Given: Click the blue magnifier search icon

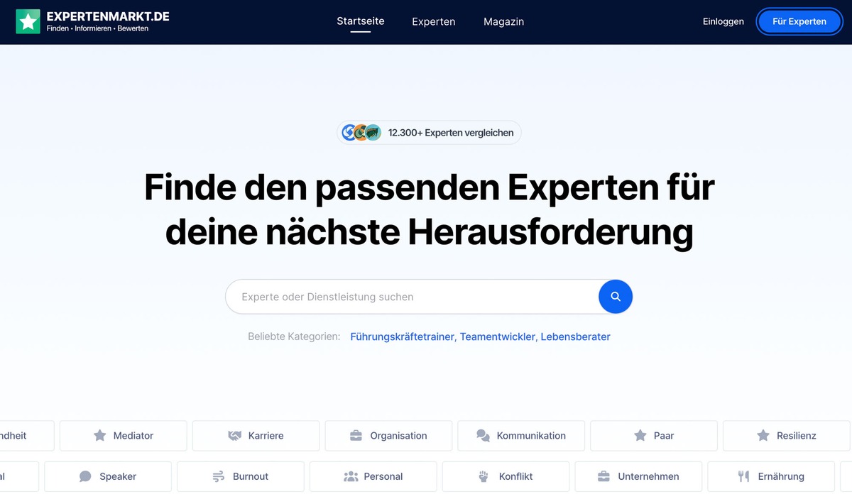Looking at the screenshot, I should (x=615, y=297).
